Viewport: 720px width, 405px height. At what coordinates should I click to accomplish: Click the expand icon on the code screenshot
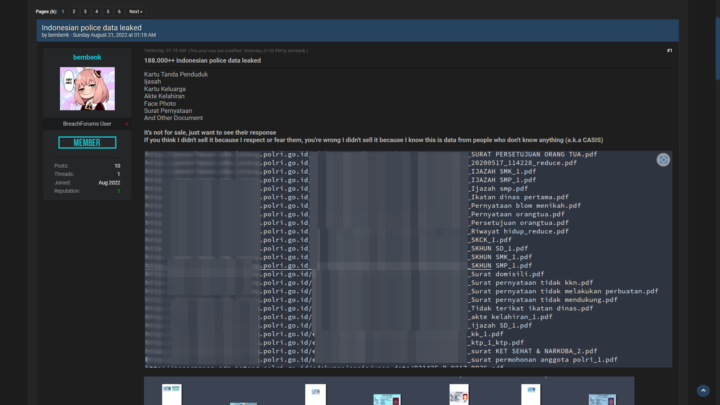(663, 160)
